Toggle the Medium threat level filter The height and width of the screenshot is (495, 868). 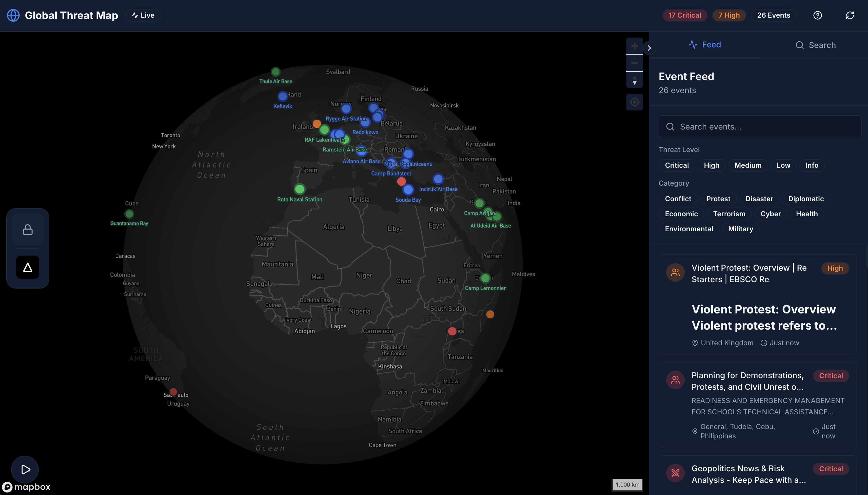pos(748,165)
